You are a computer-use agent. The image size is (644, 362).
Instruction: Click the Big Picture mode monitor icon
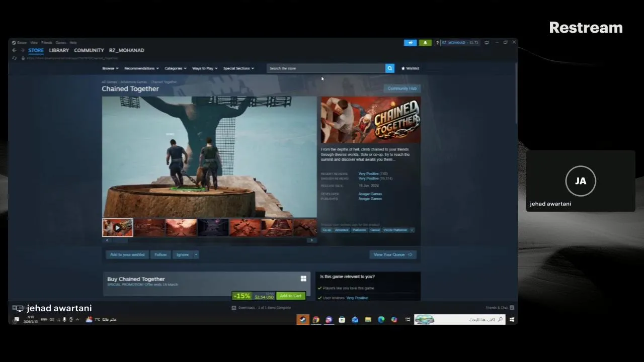tap(487, 43)
